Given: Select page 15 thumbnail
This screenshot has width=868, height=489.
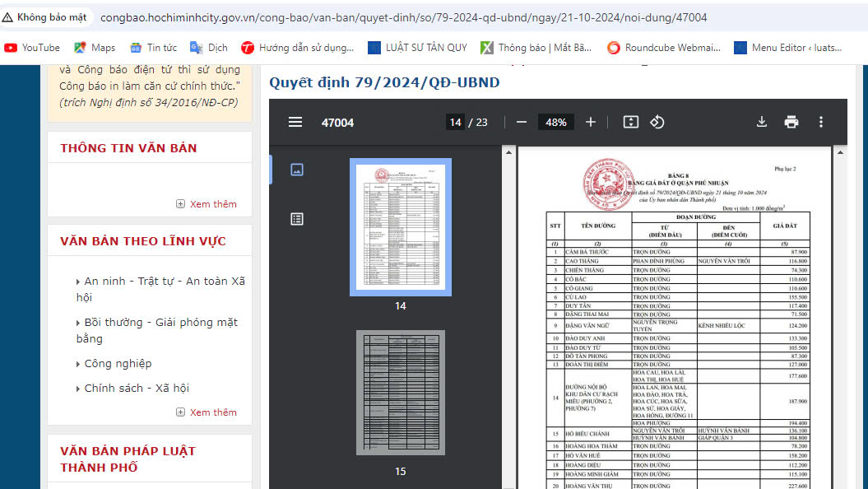Looking at the screenshot, I should point(401,393).
